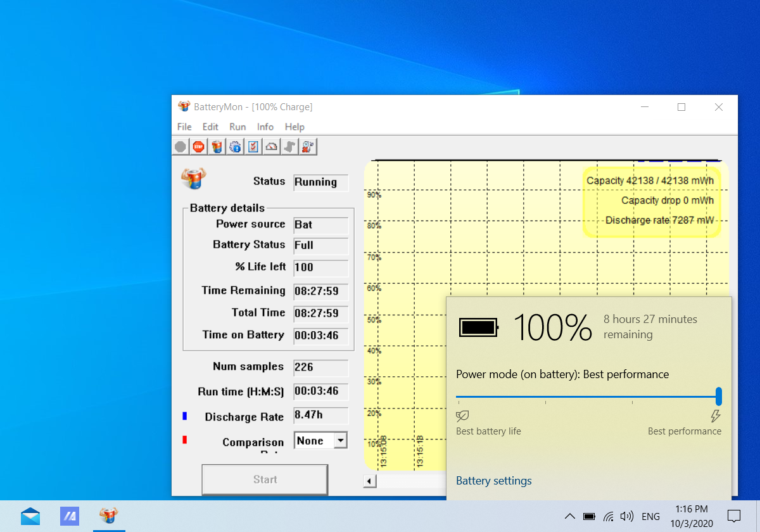Click the clock with red X toolbar icon
This screenshot has height=532, width=760.
click(x=308, y=146)
